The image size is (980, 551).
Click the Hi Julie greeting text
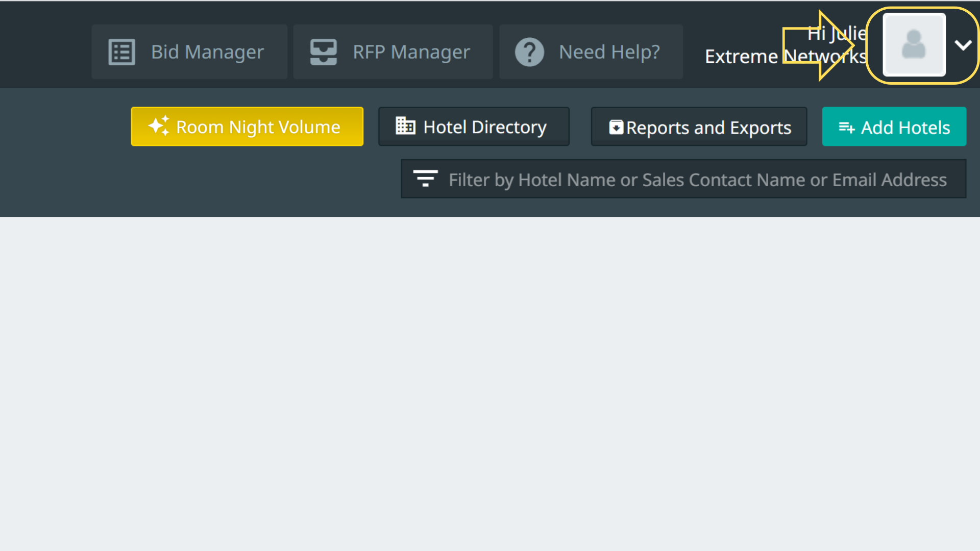coord(837,34)
